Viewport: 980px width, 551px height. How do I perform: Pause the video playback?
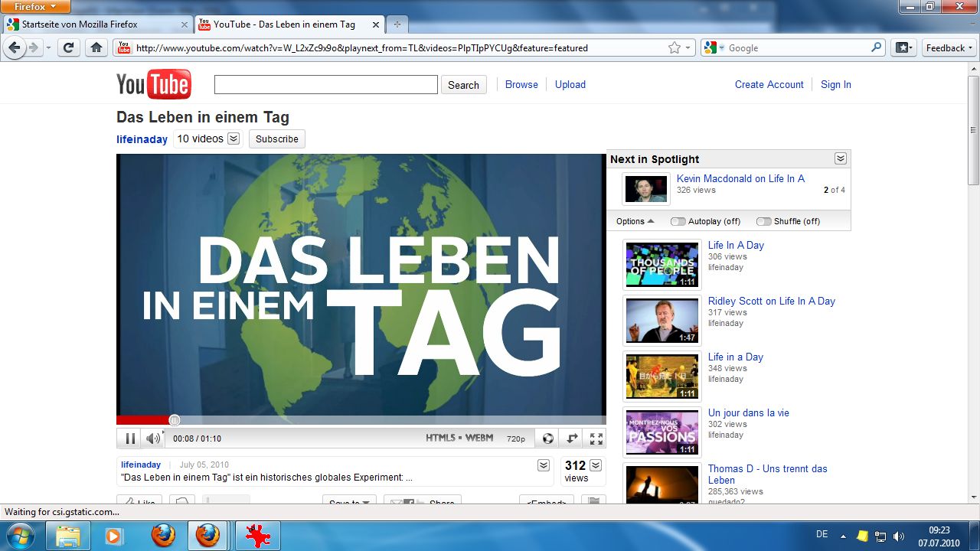(129, 438)
